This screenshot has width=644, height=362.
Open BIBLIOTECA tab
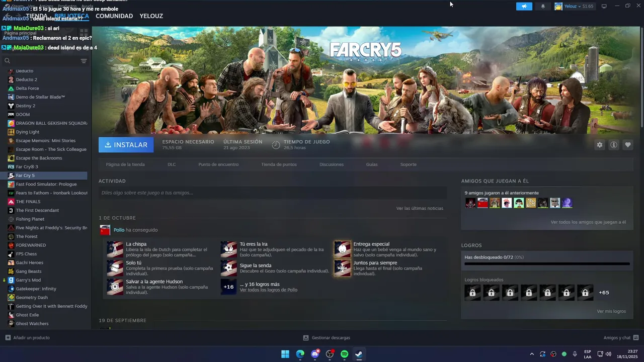(x=72, y=16)
